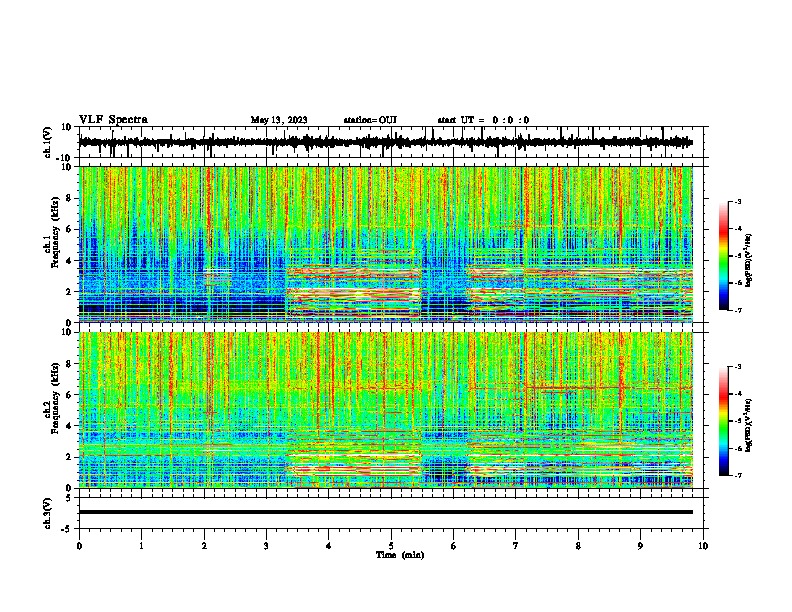792x612 pixels.
Task: Click the "6" kHz tick on ch.2 frequency axis
Action: (70, 395)
